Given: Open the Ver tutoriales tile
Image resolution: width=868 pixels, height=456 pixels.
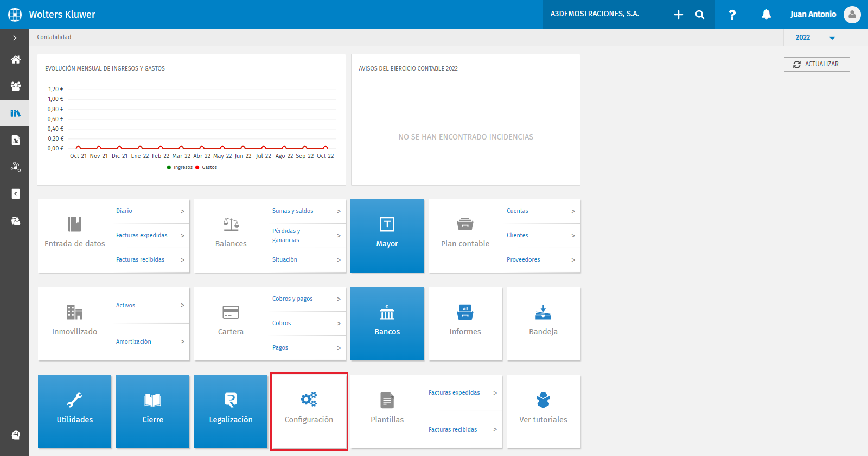Looking at the screenshot, I should (x=544, y=411).
